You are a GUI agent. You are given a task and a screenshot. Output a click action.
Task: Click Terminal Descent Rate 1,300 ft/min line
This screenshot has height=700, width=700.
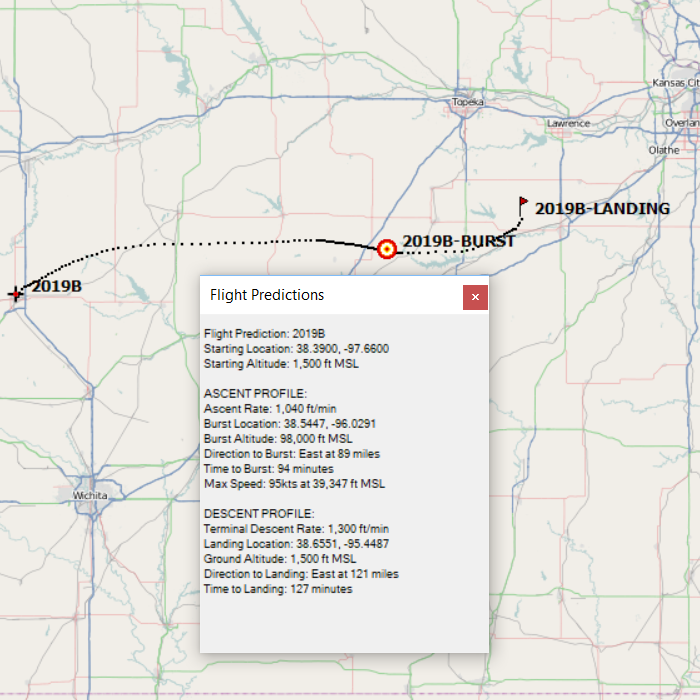(x=296, y=529)
